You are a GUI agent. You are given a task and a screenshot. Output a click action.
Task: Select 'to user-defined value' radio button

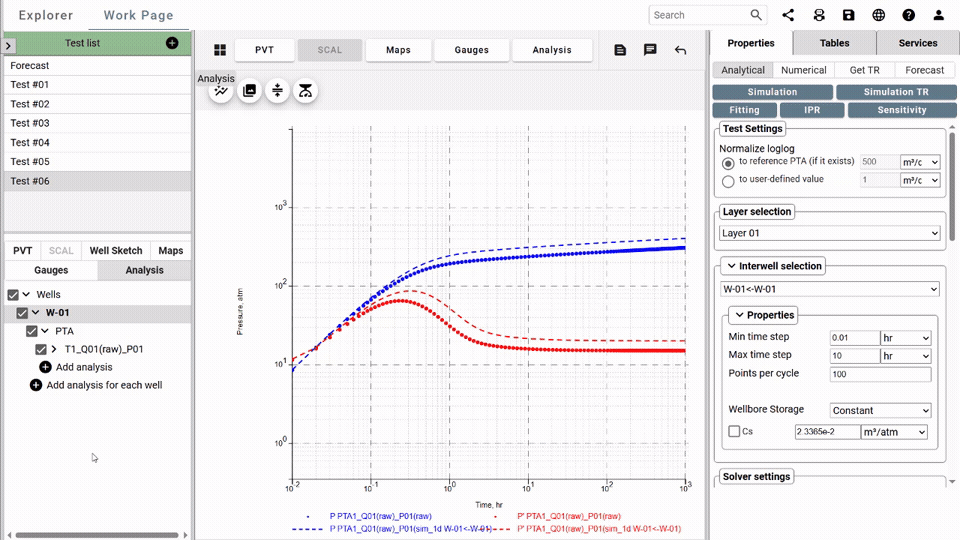tap(728, 181)
